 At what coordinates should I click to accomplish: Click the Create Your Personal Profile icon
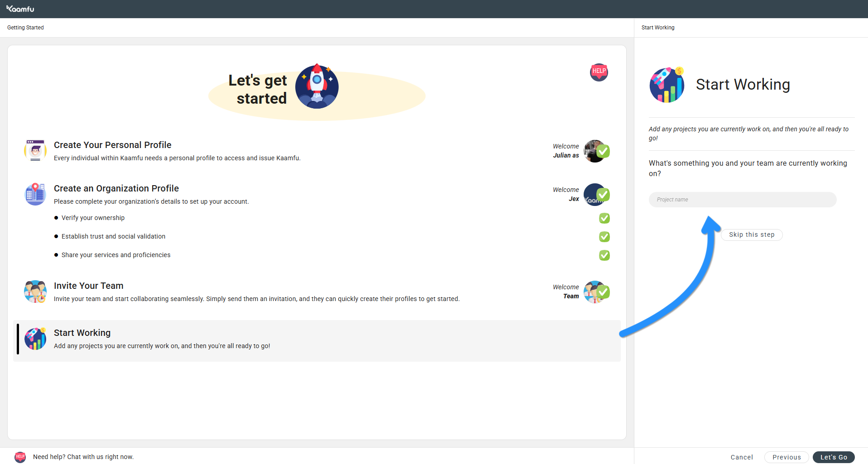(35, 150)
